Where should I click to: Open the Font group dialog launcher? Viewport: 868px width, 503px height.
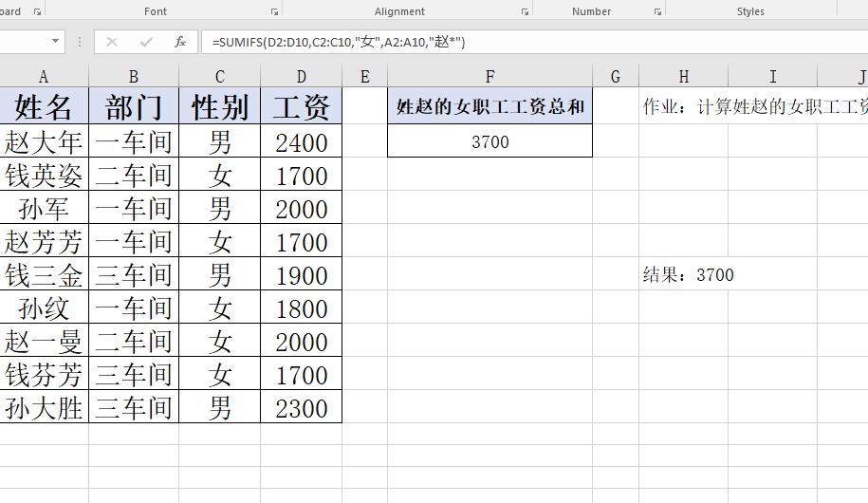click(x=274, y=11)
